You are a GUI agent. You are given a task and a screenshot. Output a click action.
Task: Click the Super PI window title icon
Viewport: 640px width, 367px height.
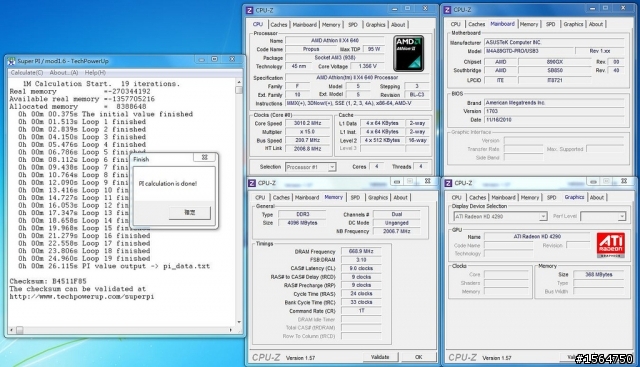[x=11, y=61]
